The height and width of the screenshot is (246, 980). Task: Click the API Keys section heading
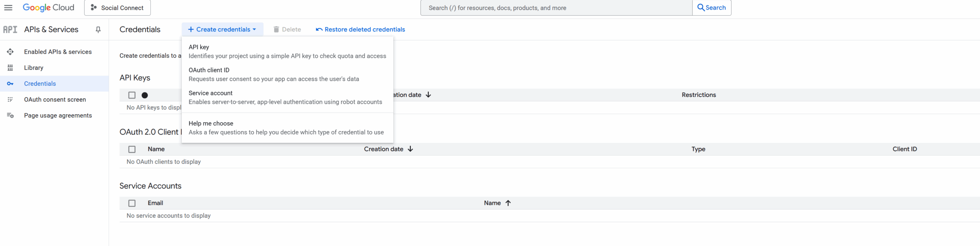pyautogui.click(x=135, y=78)
